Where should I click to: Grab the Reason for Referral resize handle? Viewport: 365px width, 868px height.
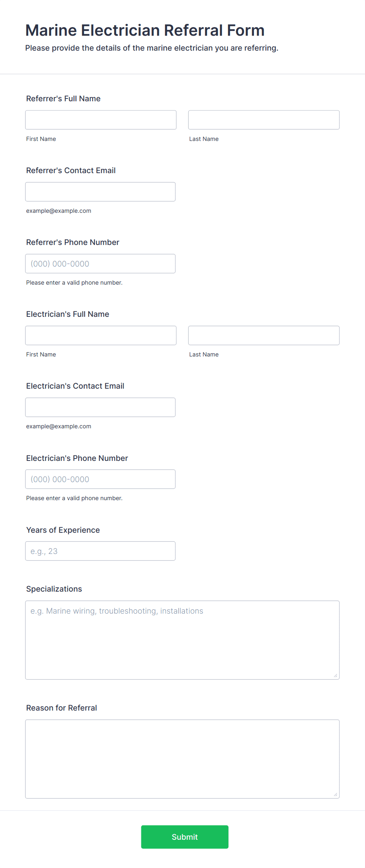point(336,795)
